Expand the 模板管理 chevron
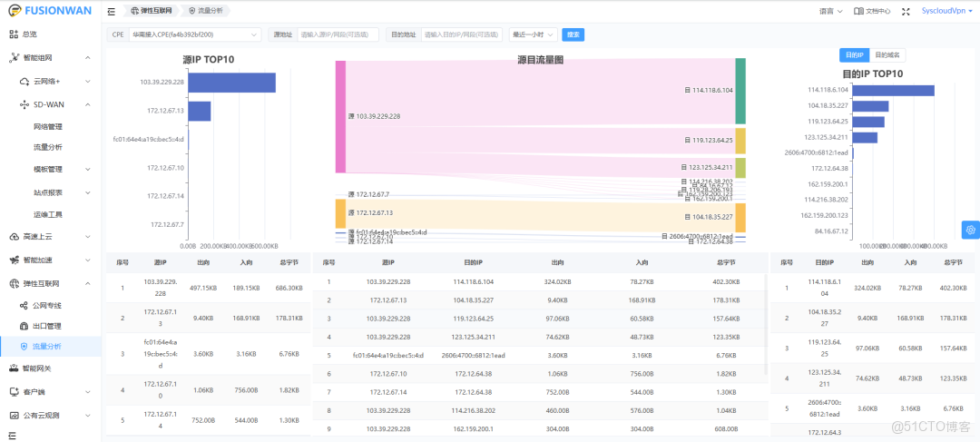The width and height of the screenshot is (980, 442). pos(87,169)
